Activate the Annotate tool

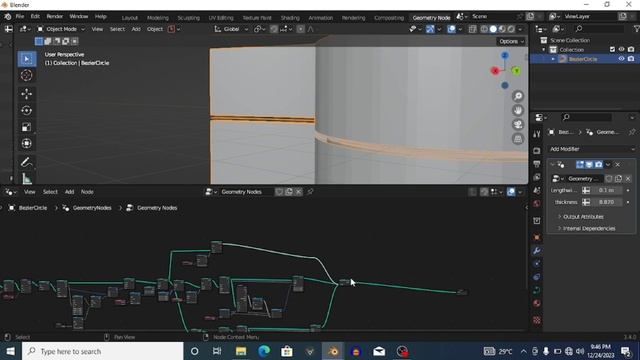pyautogui.click(x=27, y=162)
